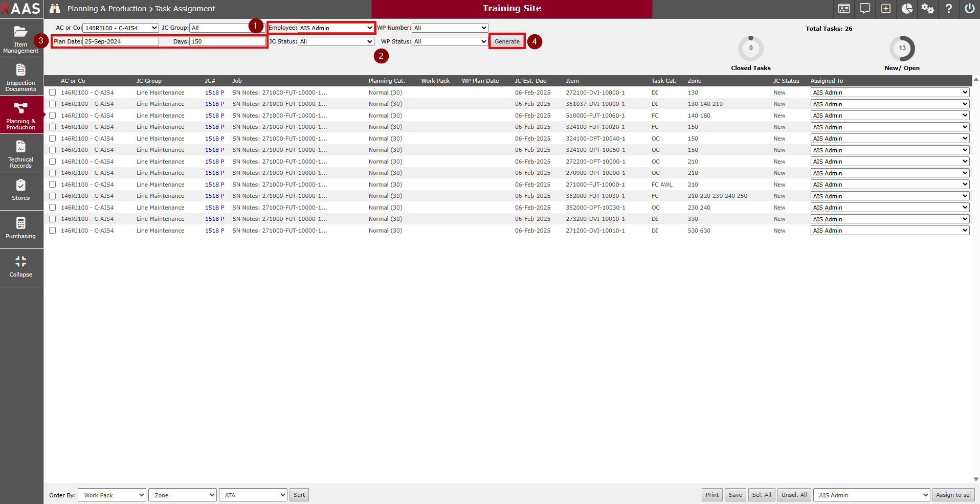Viewport: 980px width, 504px height.
Task: Open the Order By Work Pack dropdown
Action: 112,495
